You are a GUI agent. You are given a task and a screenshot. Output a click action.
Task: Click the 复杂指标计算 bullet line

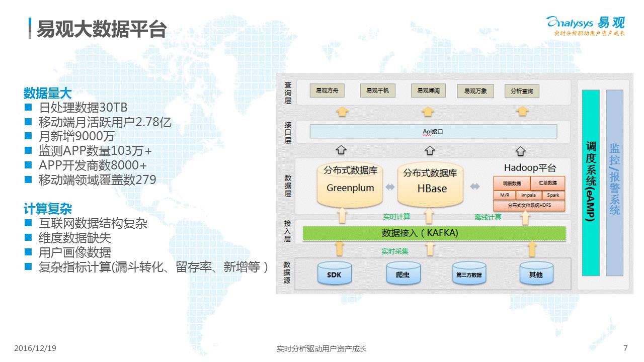(153, 267)
